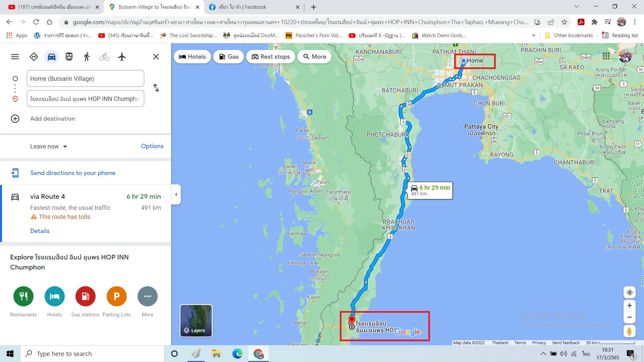The height and width of the screenshot is (362, 644).
Task: Collapse the side panel arrow
Action: click(x=176, y=194)
